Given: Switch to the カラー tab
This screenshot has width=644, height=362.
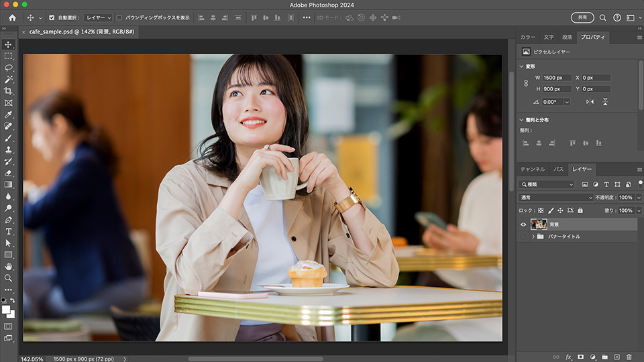Looking at the screenshot, I should (x=528, y=38).
